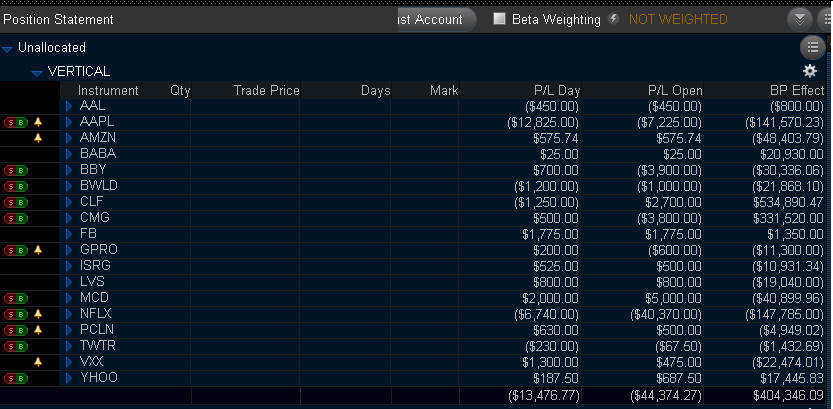Enable the Beta Weighting checkbox
Image resolution: width=833 pixels, height=409 pixels.
[x=500, y=19]
